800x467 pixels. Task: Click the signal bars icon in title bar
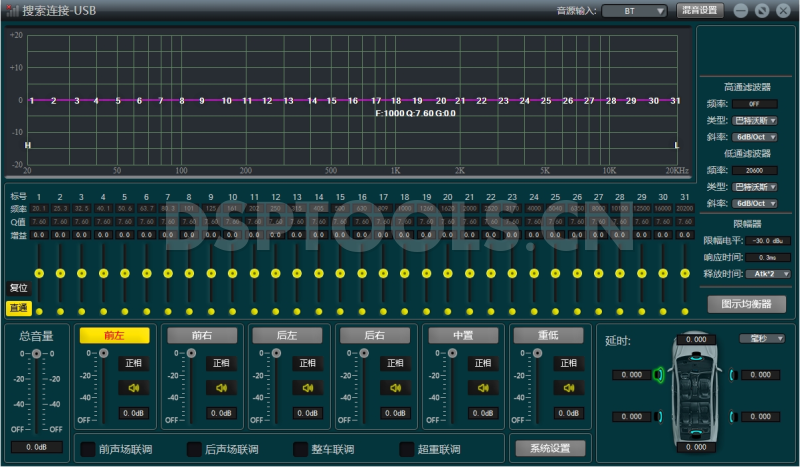click(12, 10)
